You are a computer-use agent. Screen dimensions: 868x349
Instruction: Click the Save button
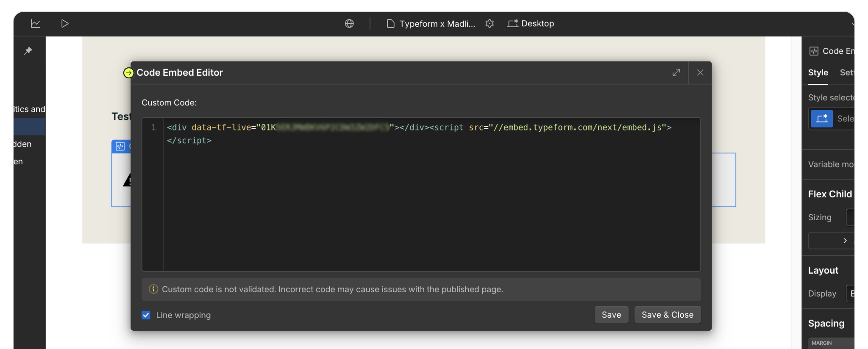coord(611,315)
